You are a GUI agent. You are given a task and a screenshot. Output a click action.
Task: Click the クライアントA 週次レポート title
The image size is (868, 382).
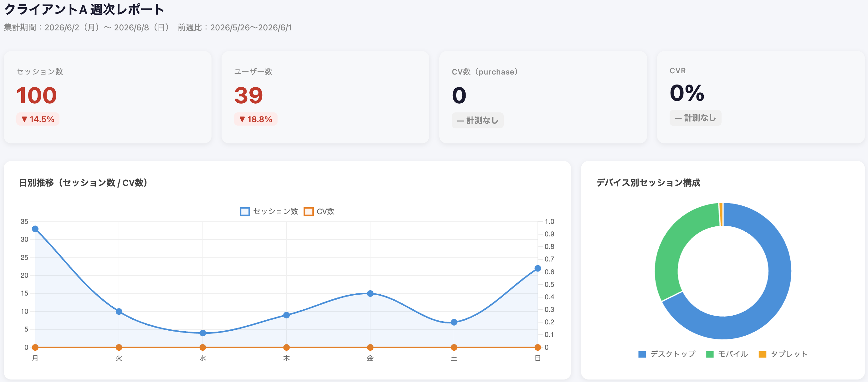coord(84,9)
